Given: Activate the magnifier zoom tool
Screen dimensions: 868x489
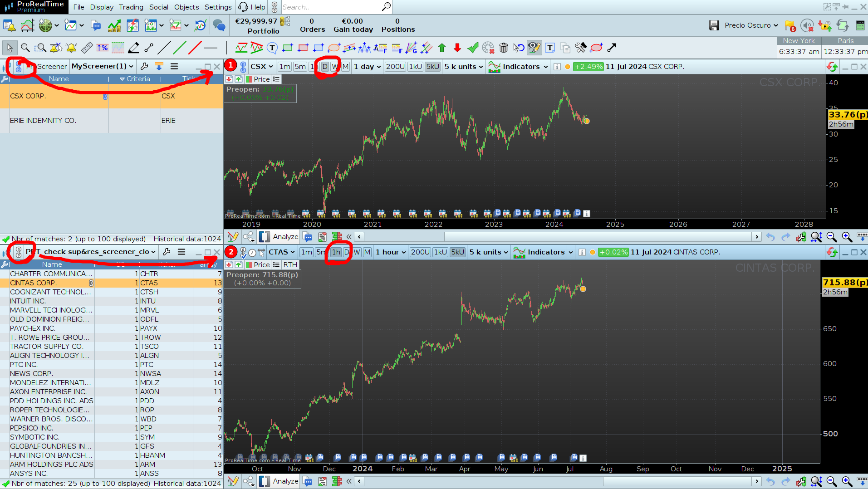Looking at the screenshot, I should (25, 48).
